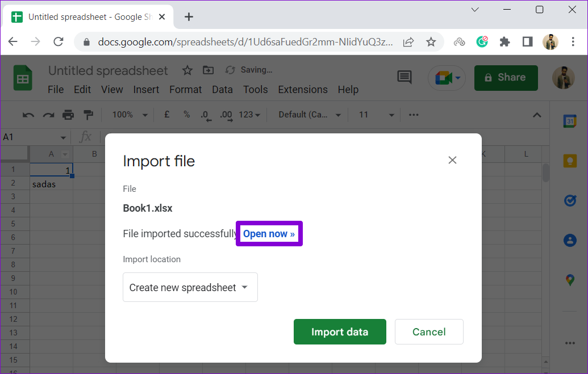Open Contacts side panel

570,240
